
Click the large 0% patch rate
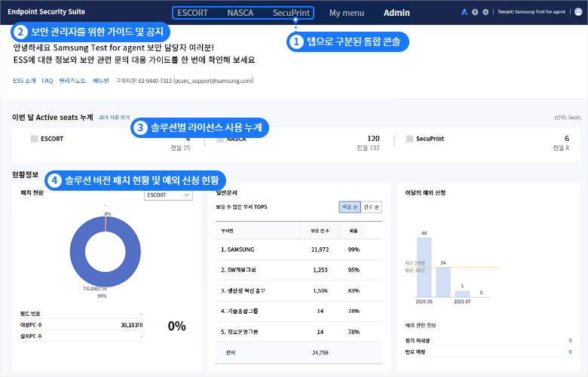(176, 326)
